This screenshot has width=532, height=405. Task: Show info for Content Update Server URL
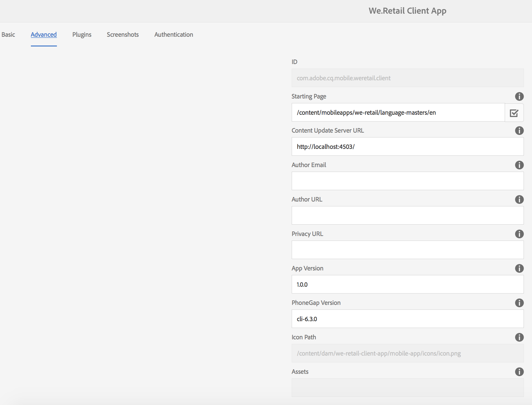[519, 130]
